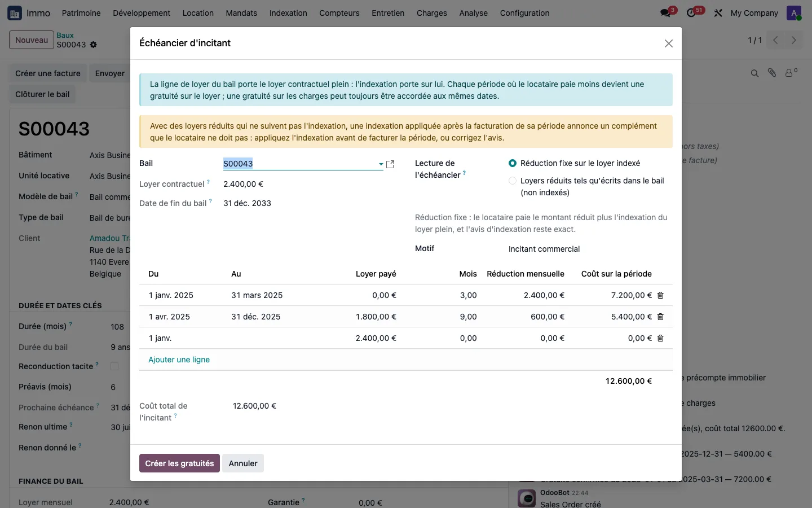Open the Compteurs menu
Viewport: 812px width, 508px height.
(x=339, y=13)
